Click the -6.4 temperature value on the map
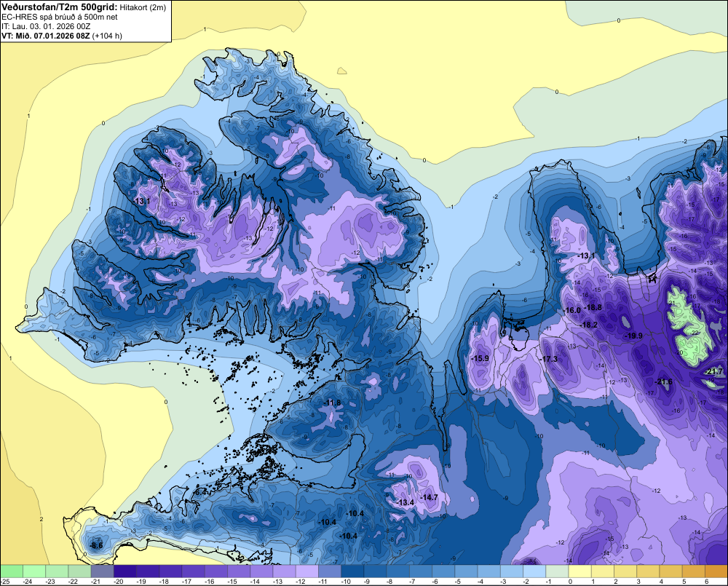 point(200,492)
